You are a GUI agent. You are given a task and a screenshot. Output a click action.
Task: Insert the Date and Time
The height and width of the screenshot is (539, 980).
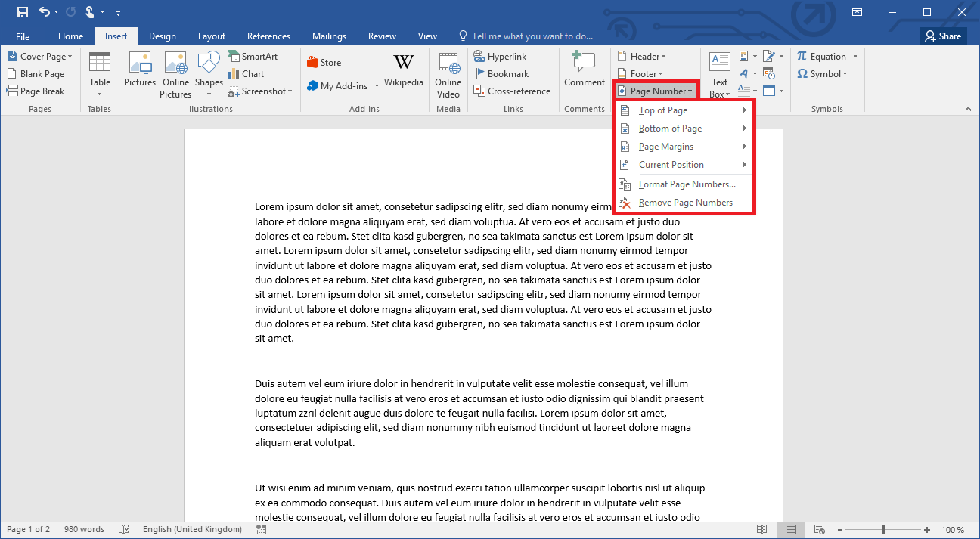click(x=770, y=73)
